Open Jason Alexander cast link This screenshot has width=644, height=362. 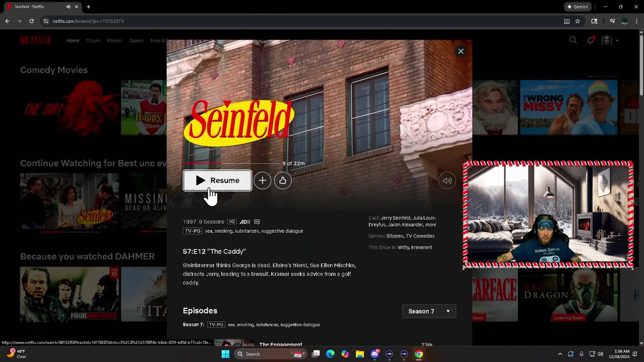coord(405,225)
